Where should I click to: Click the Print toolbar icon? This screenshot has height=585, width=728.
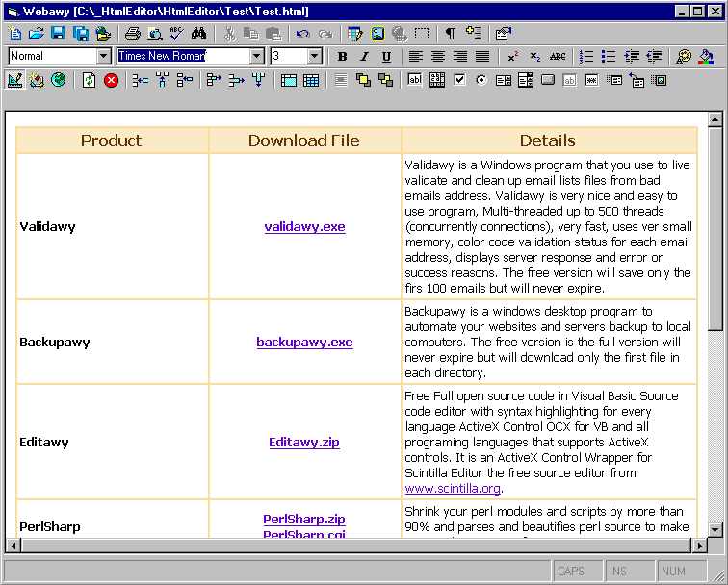133,34
